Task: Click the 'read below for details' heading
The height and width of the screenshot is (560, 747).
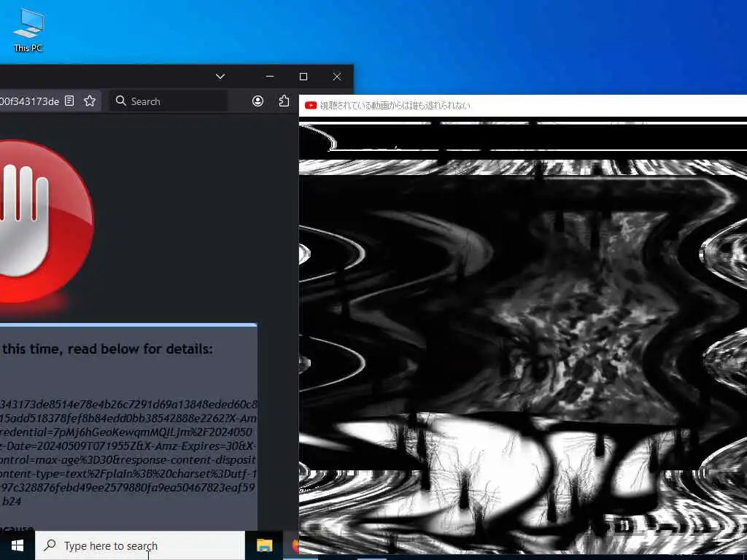Action: pos(107,349)
